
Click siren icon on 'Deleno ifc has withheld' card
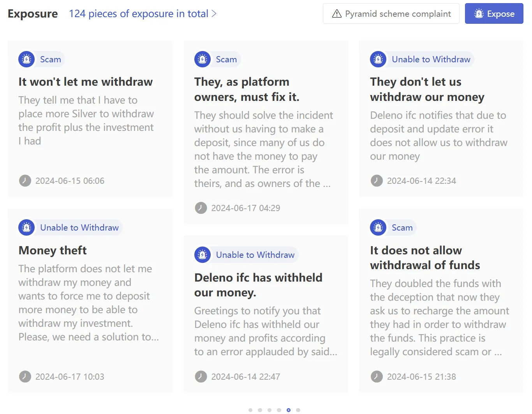point(203,255)
